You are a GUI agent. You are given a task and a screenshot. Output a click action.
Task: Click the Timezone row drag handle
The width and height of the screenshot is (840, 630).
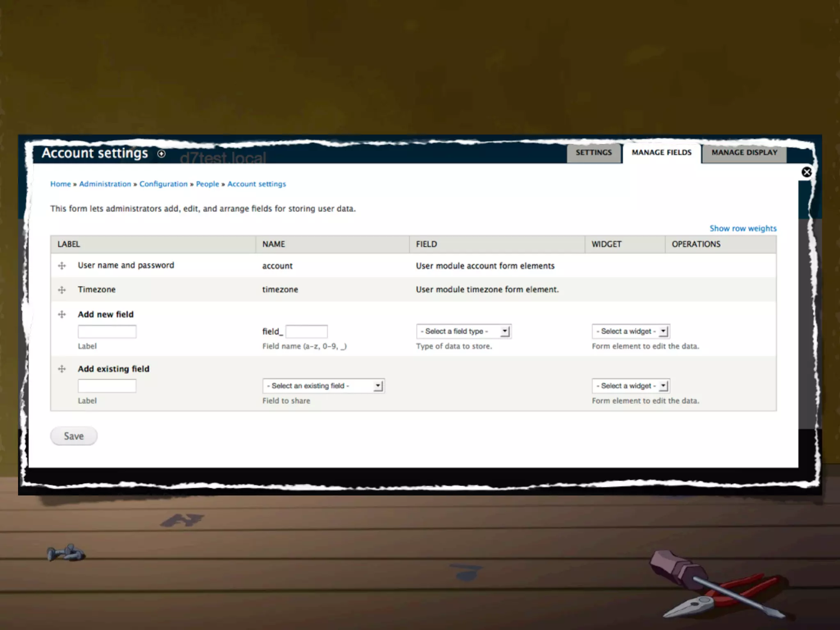(x=62, y=290)
